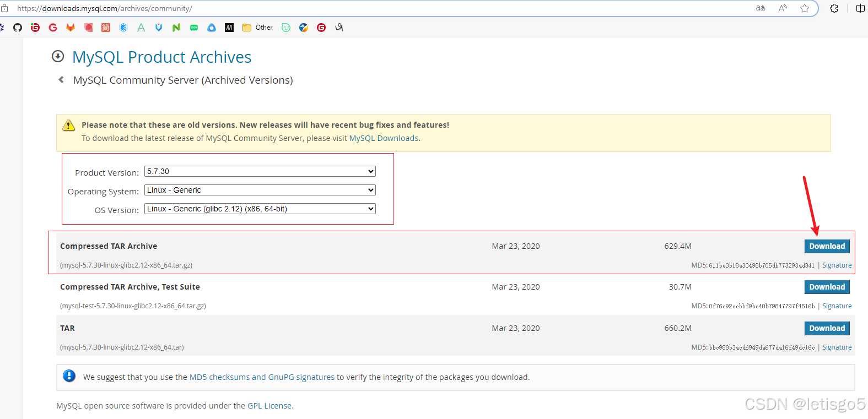
Task: Open the browser Extensions puzzle icon
Action: 834,8
